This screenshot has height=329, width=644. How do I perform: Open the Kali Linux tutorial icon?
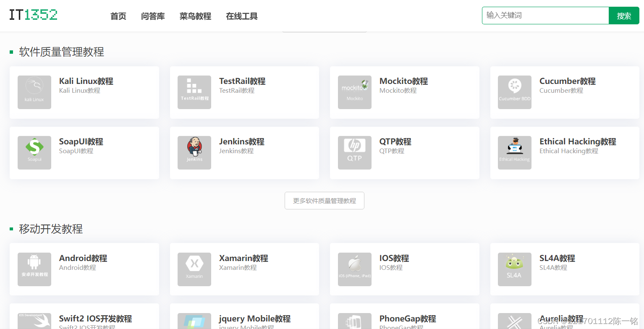[34, 92]
